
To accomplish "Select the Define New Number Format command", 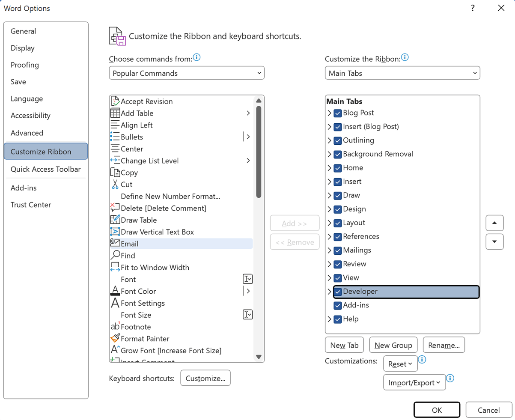I will (181, 197).
